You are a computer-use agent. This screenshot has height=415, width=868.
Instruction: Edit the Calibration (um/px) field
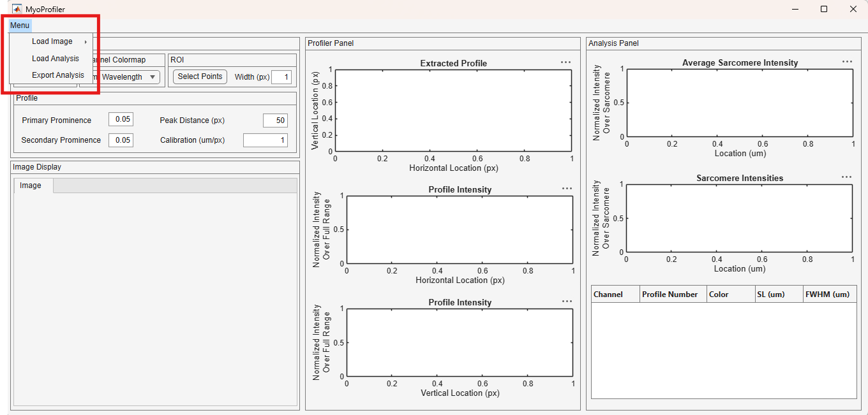(x=266, y=140)
